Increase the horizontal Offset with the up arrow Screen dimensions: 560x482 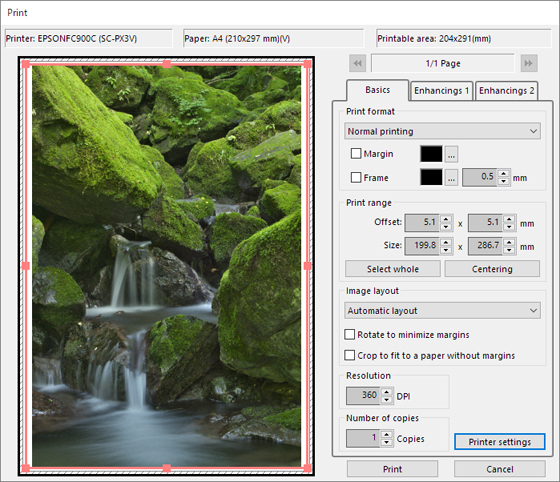[446, 219]
